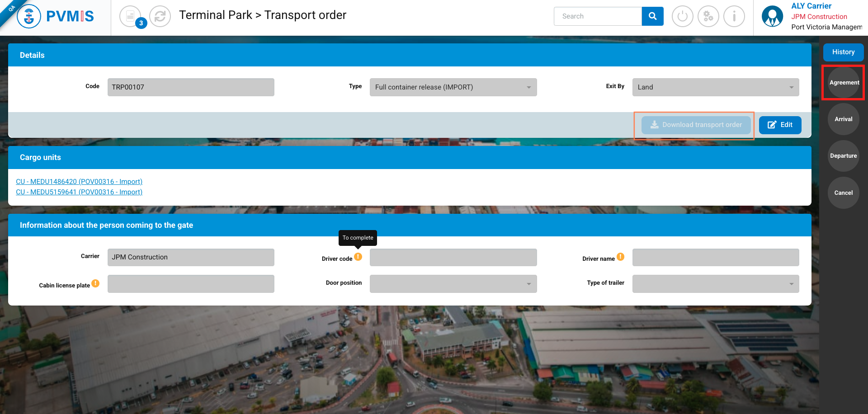Screen dimensions: 868x414
Task: Click the Driver name input field
Action: [715, 258]
